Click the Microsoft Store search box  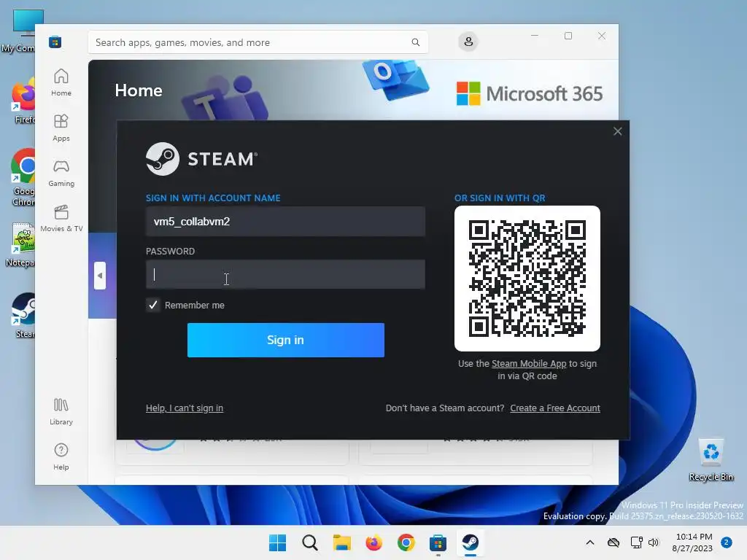[258, 42]
